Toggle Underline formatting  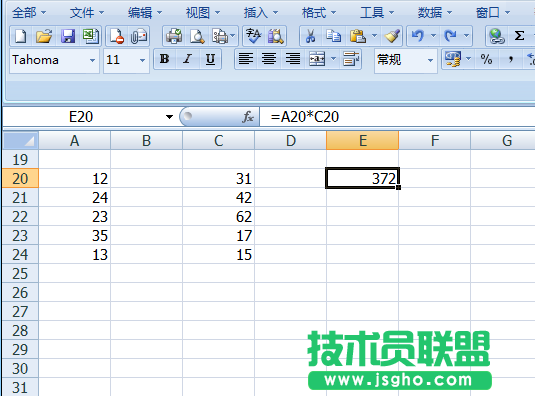210,59
